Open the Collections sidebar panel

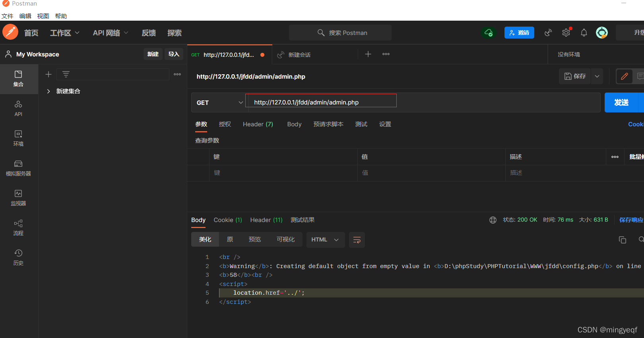(x=18, y=79)
